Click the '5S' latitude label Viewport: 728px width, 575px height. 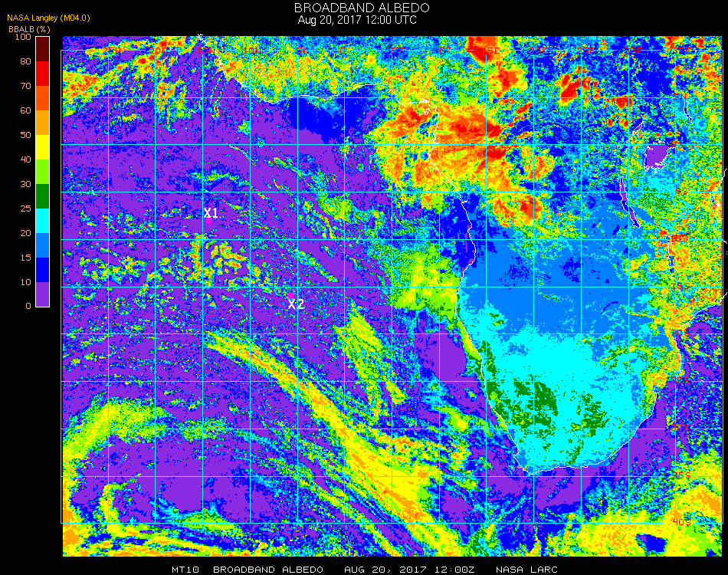point(681,191)
